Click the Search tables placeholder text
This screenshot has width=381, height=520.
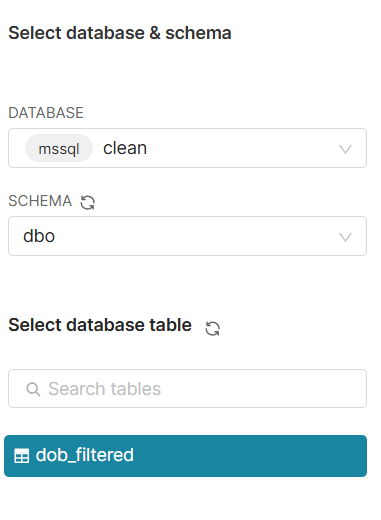point(105,389)
